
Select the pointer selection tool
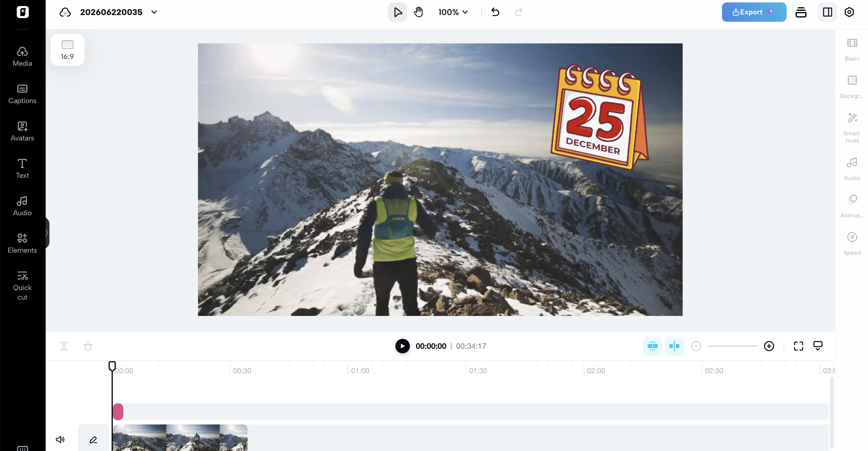click(x=397, y=12)
